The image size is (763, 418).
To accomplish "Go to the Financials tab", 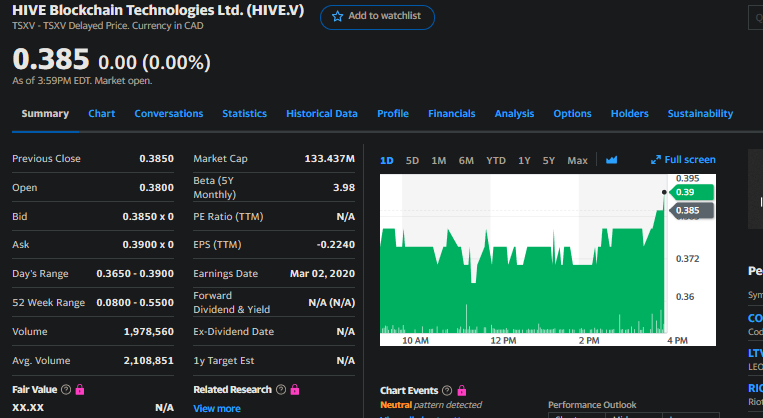I will pyautogui.click(x=451, y=114).
